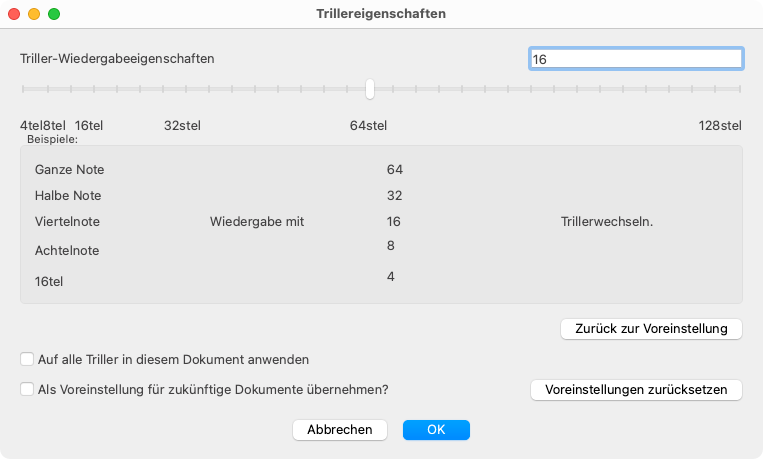Enable 'Auf alle Triller in diesem Dokument anwenden'
Viewport: 763px width, 459px height.
(x=27, y=358)
